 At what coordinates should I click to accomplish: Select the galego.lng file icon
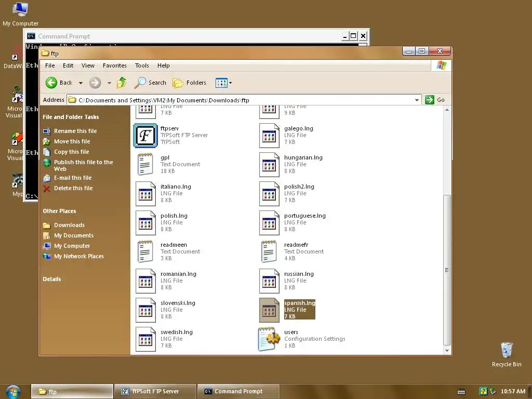(x=269, y=136)
